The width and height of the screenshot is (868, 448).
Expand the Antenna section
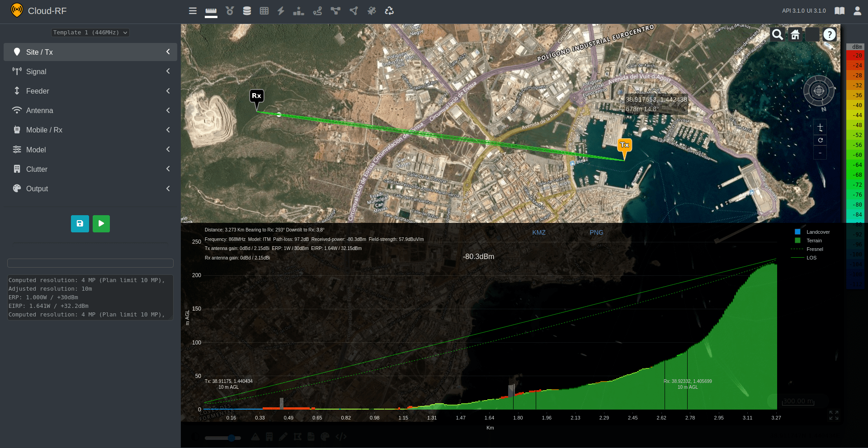90,110
